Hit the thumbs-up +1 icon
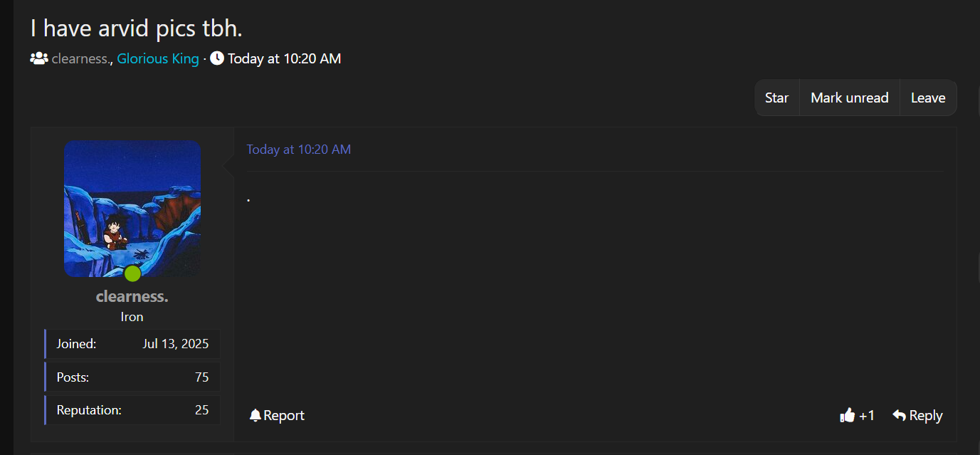The width and height of the screenshot is (980, 455). click(847, 416)
